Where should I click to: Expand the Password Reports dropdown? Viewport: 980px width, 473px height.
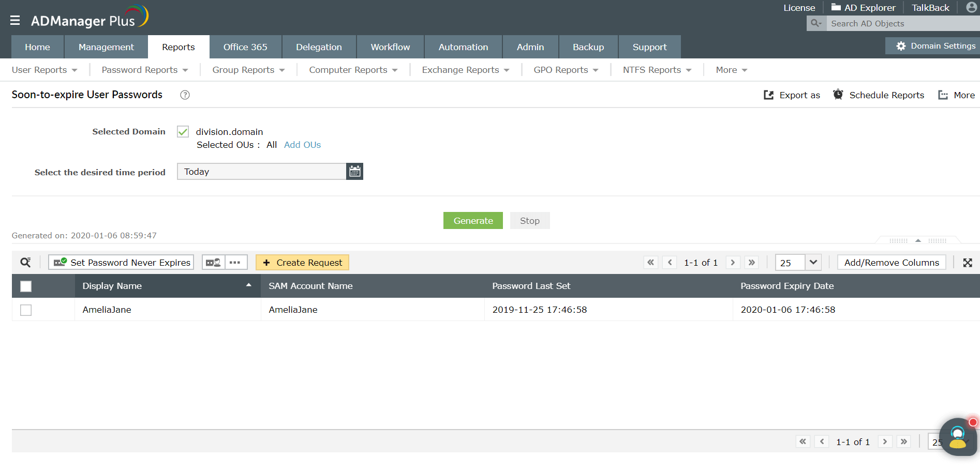click(x=145, y=70)
